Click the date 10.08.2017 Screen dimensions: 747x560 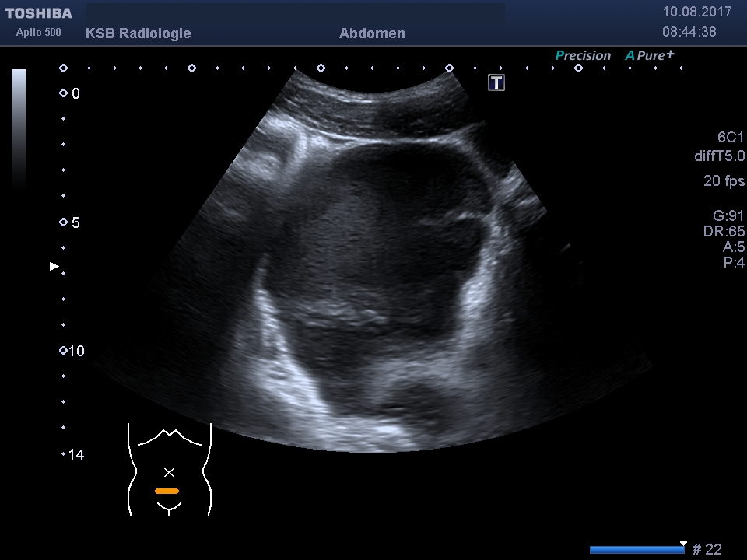point(697,12)
